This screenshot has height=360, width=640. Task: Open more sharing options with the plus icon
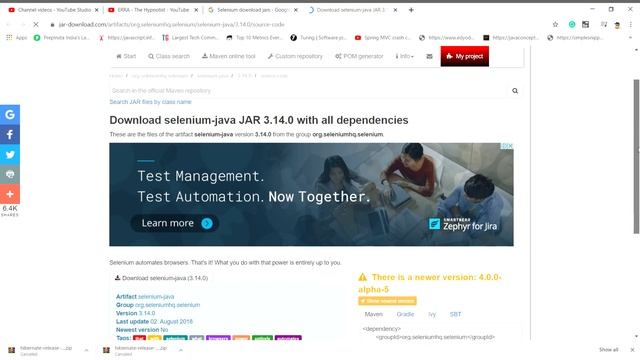[10, 194]
